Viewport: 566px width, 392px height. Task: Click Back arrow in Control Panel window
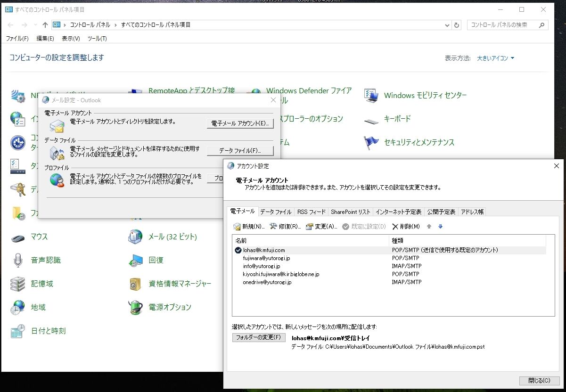pos(11,25)
